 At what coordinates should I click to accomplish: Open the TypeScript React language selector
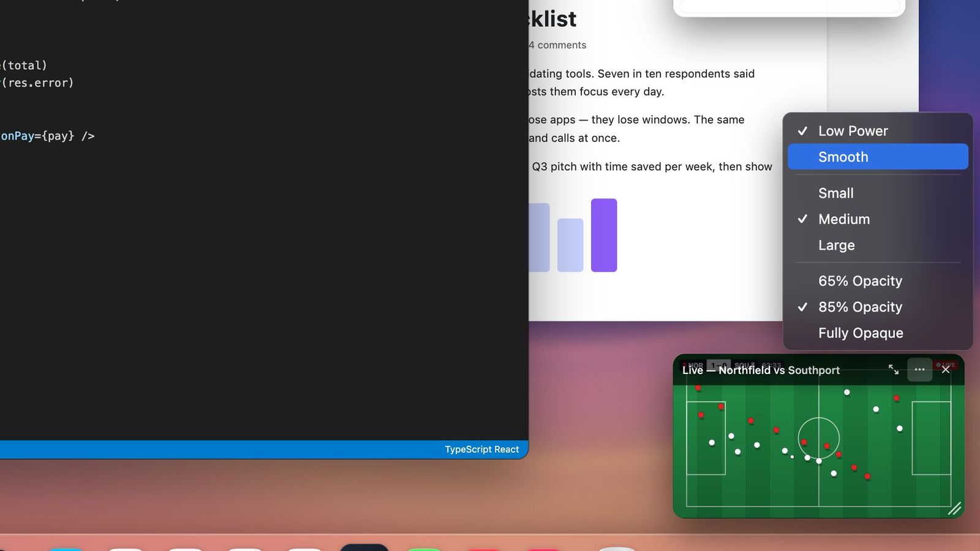481,449
